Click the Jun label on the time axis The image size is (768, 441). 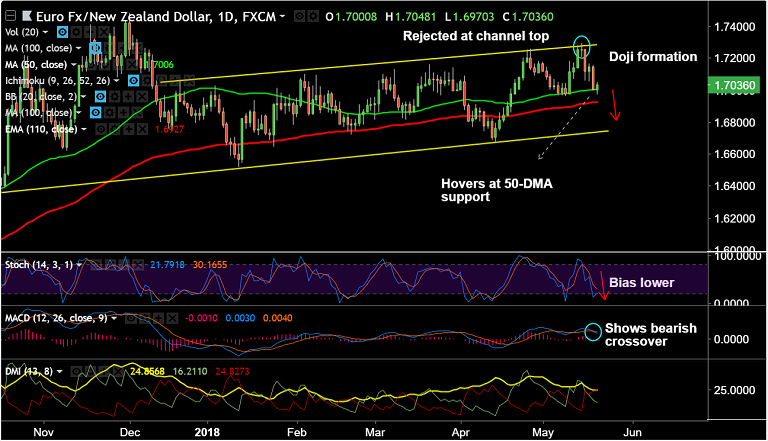[632, 432]
